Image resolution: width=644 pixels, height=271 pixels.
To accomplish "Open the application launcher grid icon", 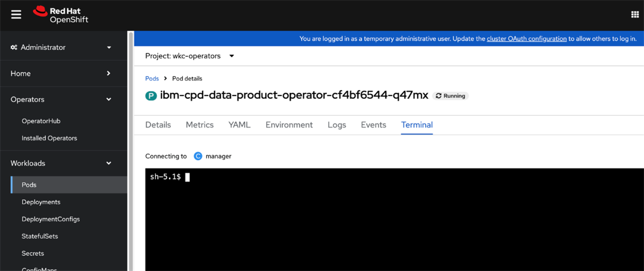I will click(635, 14).
